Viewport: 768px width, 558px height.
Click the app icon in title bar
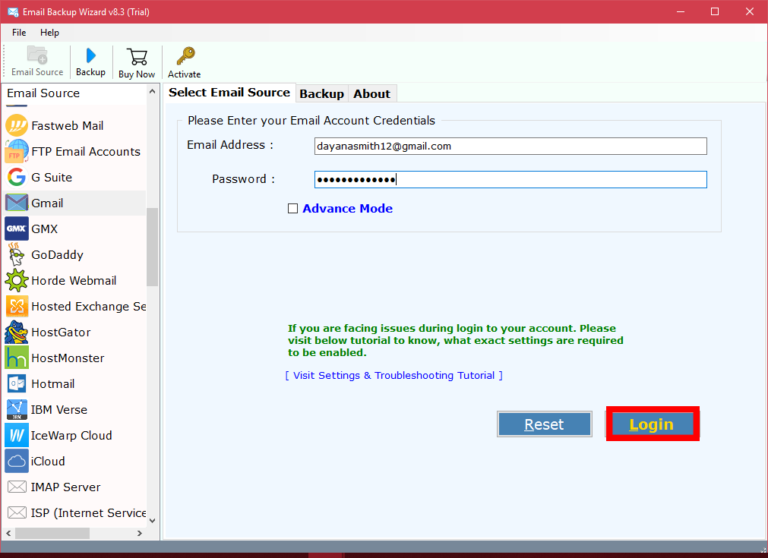tap(12, 12)
